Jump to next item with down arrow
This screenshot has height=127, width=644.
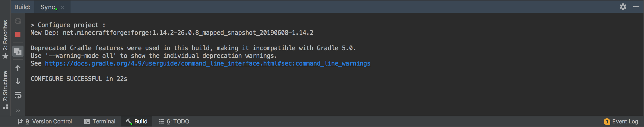18,81
